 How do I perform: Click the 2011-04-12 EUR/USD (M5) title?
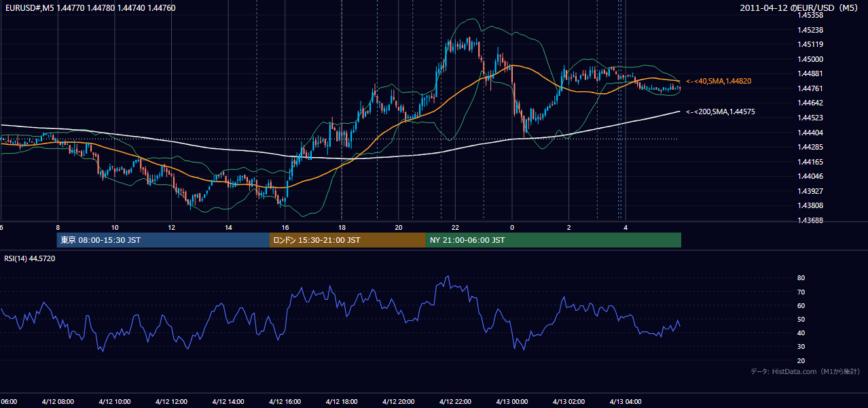coord(799,8)
